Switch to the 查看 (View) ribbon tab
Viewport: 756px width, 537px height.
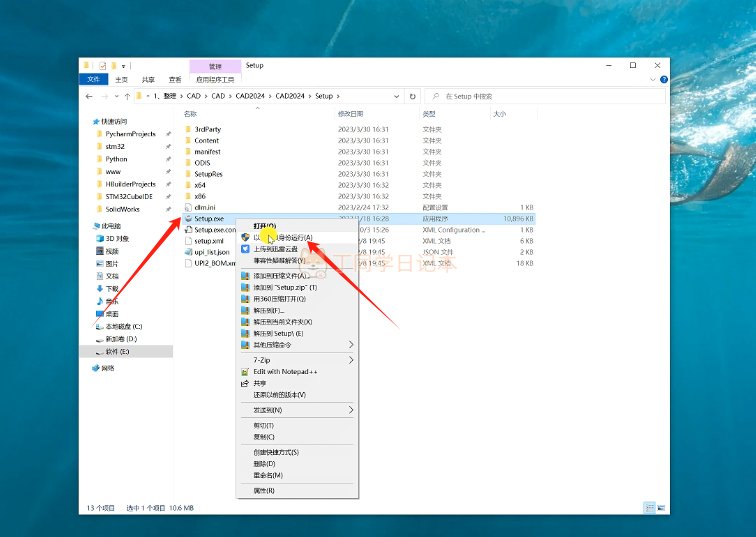point(175,79)
